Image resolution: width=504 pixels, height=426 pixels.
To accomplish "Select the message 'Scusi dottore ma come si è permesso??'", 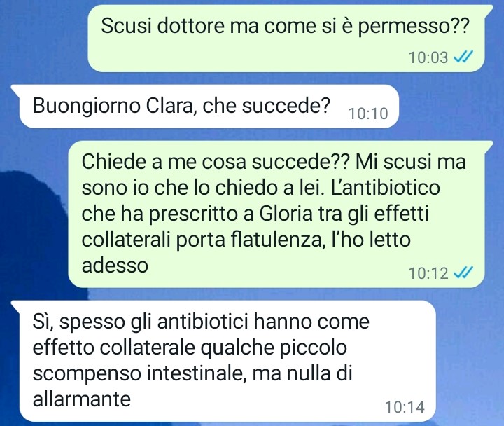I will (x=286, y=39).
